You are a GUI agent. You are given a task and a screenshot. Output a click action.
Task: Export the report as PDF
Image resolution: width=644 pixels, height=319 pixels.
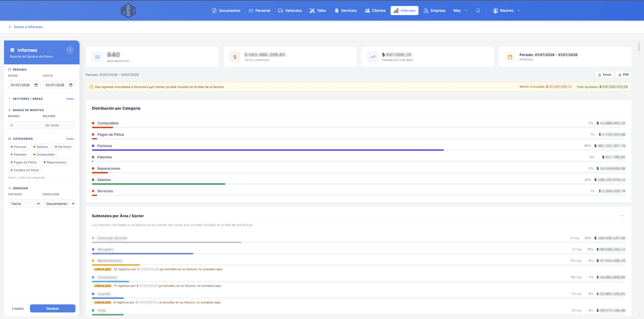click(x=623, y=75)
